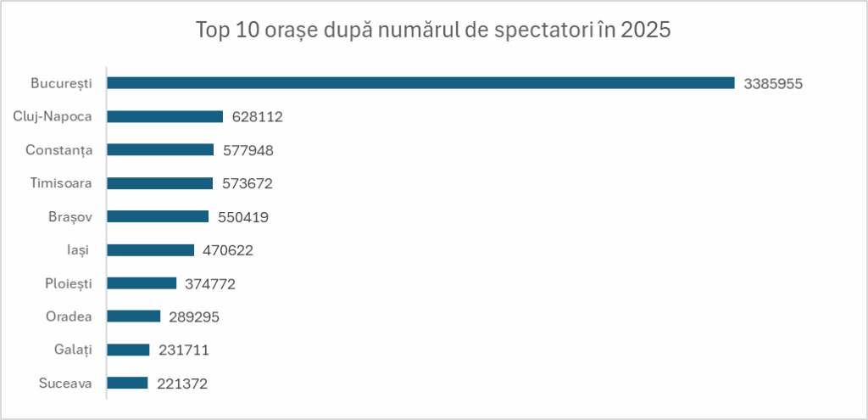Select the Timisoara bar

point(160,183)
